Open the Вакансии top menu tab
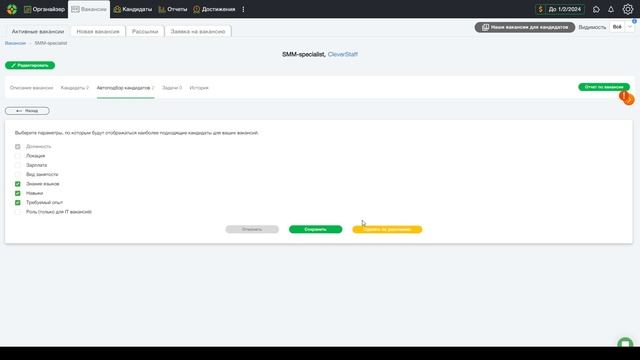This screenshot has width=640, height=360. (89, 9)
